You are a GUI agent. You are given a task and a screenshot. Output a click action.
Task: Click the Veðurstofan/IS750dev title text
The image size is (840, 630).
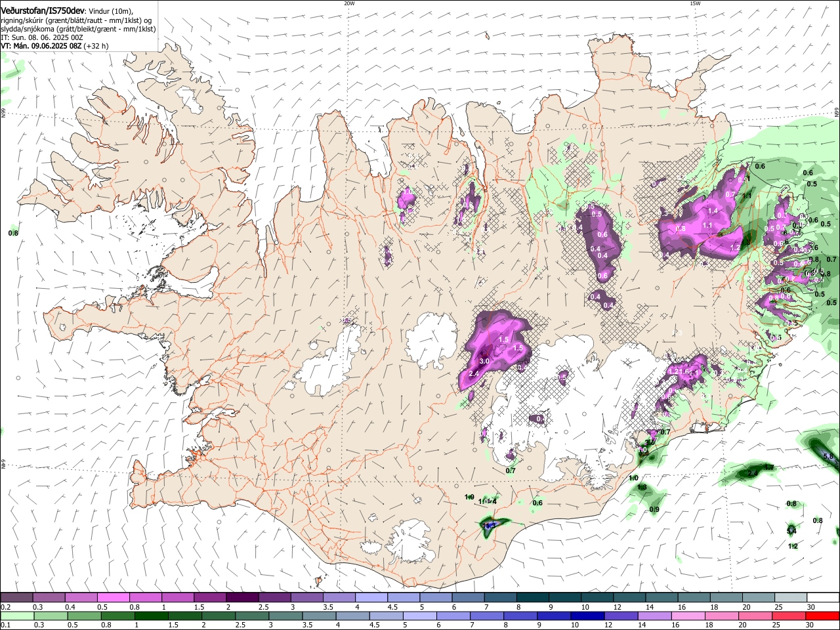(43, 10)
